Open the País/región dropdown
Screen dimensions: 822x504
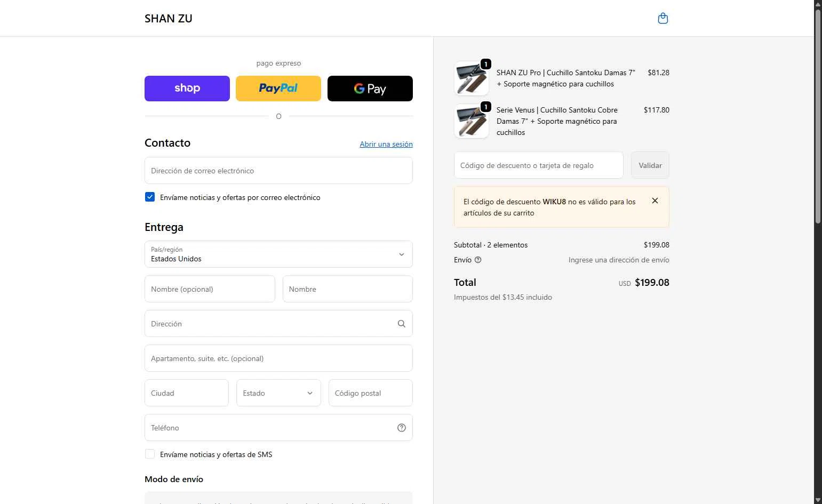click(278, 254)
